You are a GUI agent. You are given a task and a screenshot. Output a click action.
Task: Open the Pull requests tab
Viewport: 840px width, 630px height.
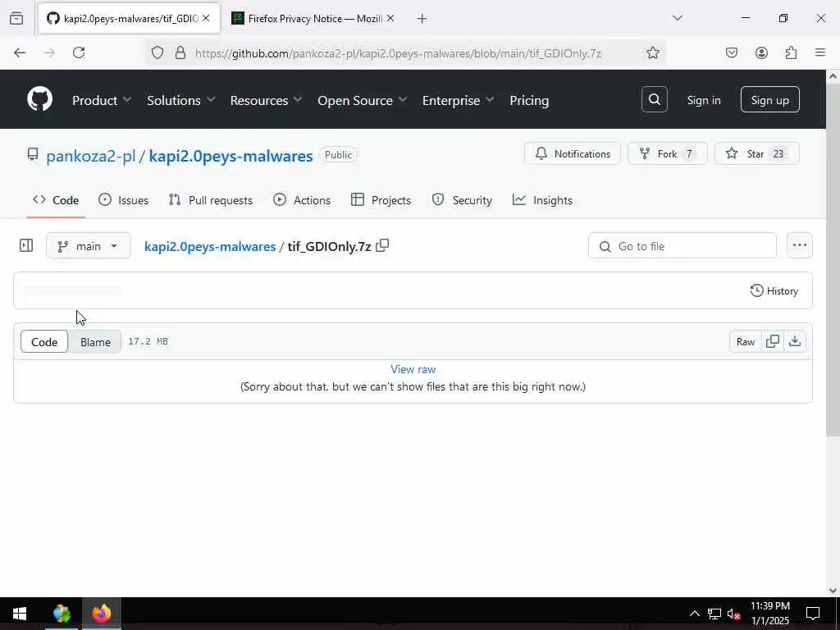[211, 200]
